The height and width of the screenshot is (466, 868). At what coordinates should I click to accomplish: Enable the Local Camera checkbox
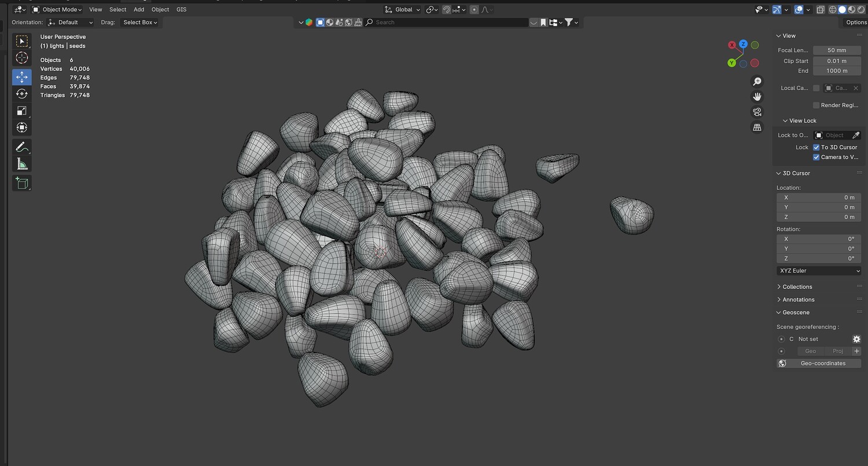pos(816,88)
